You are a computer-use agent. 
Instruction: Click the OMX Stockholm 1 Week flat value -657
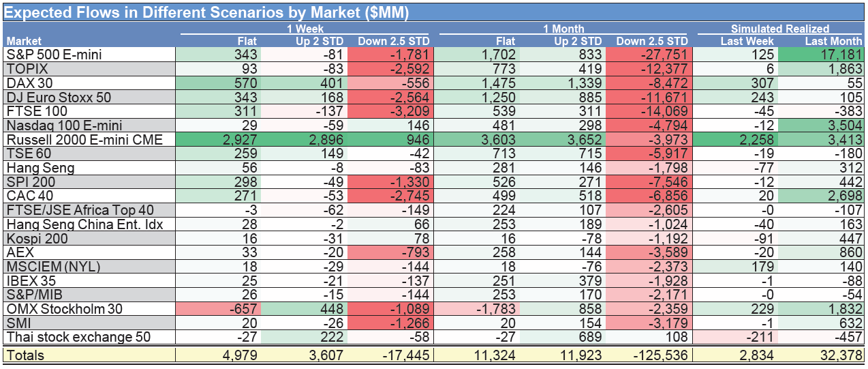click(242, 308)
